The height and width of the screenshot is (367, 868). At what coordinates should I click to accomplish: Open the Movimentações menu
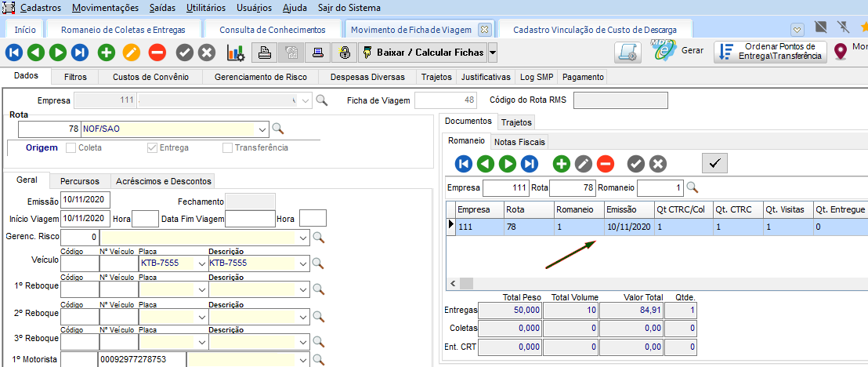(104, 8)
